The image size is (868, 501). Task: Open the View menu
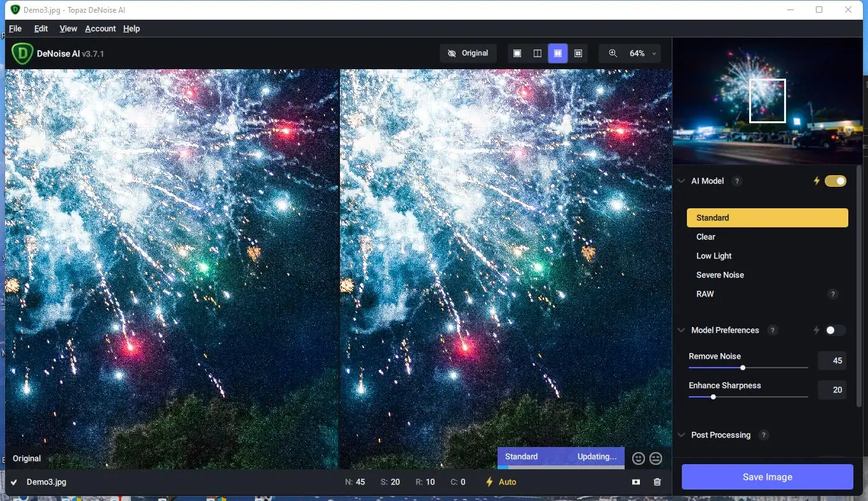68,29
